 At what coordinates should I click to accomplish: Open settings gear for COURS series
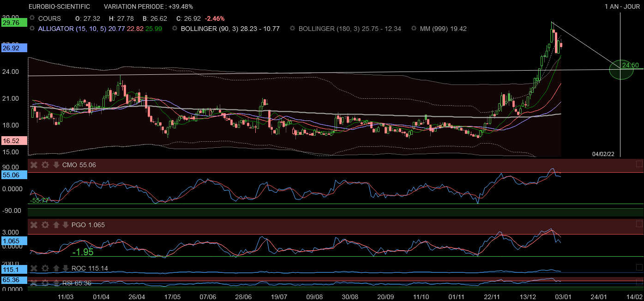[x=32, y=18]
